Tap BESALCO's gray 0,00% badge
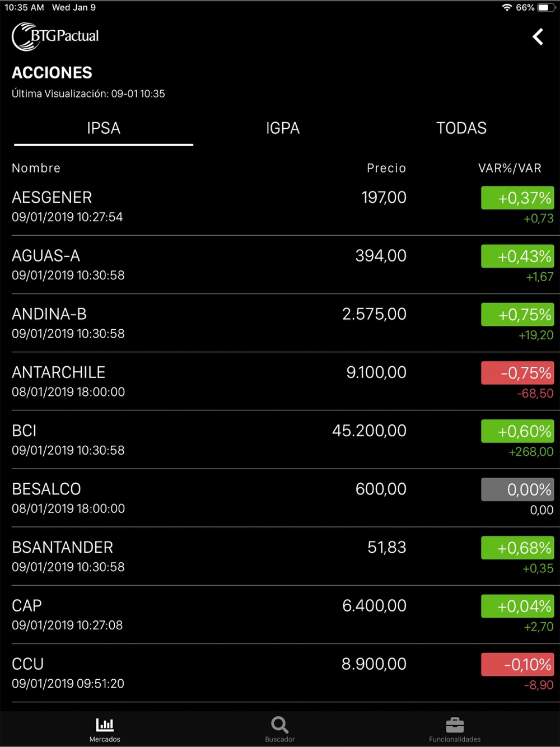The image size is (560, 747). click(517, 489)
